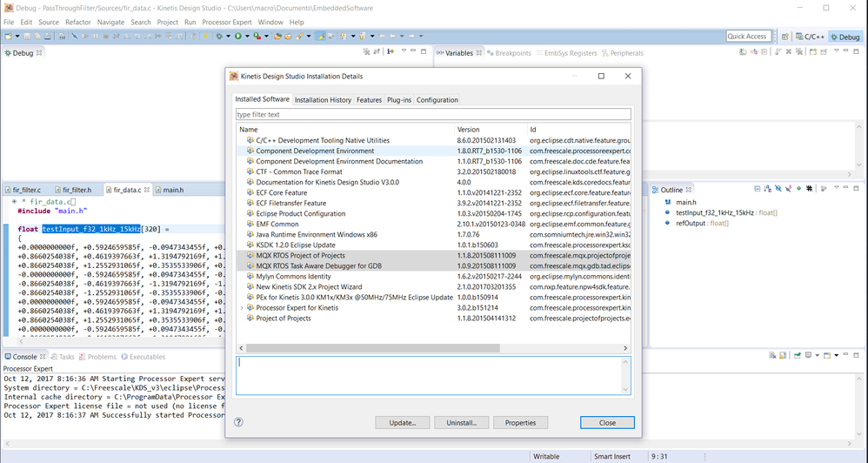Viewport: 868px width, 463px height.
Task: Click the black asterisk Outline toolbar icon
Action: 810,189
